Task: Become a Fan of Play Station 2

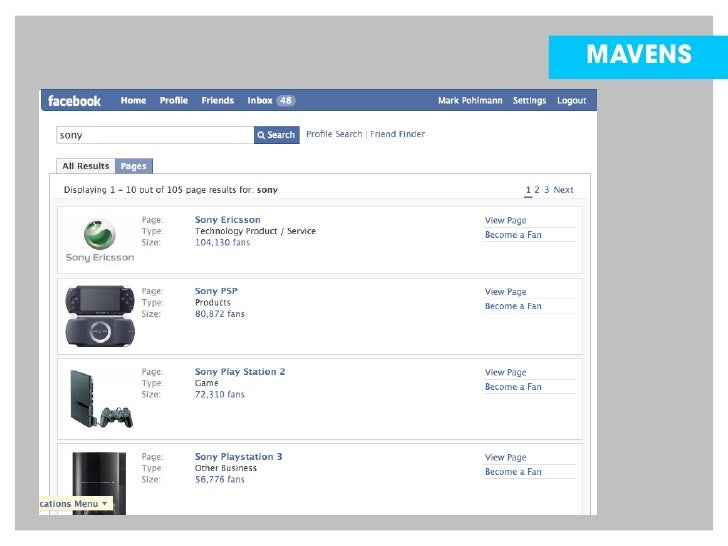Action: pyautogui.click(x=513, y=387)
